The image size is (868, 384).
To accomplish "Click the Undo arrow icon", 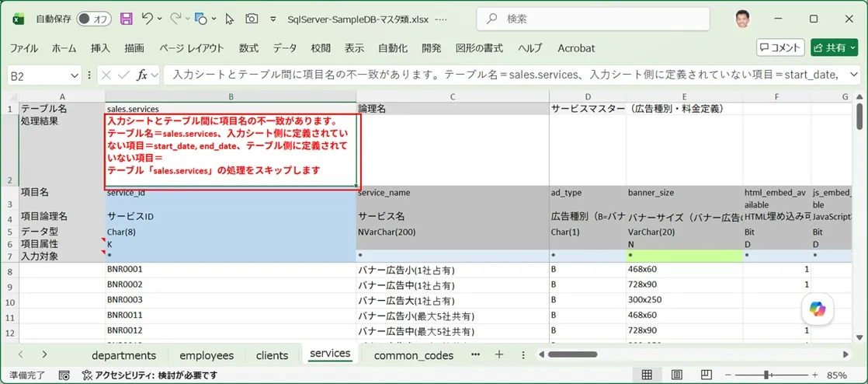I will (147, 19).
